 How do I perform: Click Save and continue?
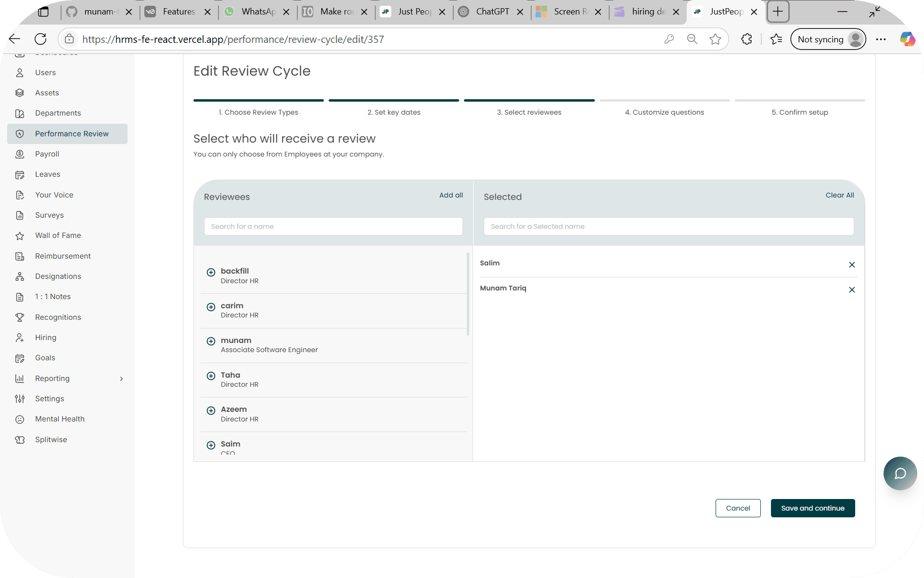(x=812, y=508)
